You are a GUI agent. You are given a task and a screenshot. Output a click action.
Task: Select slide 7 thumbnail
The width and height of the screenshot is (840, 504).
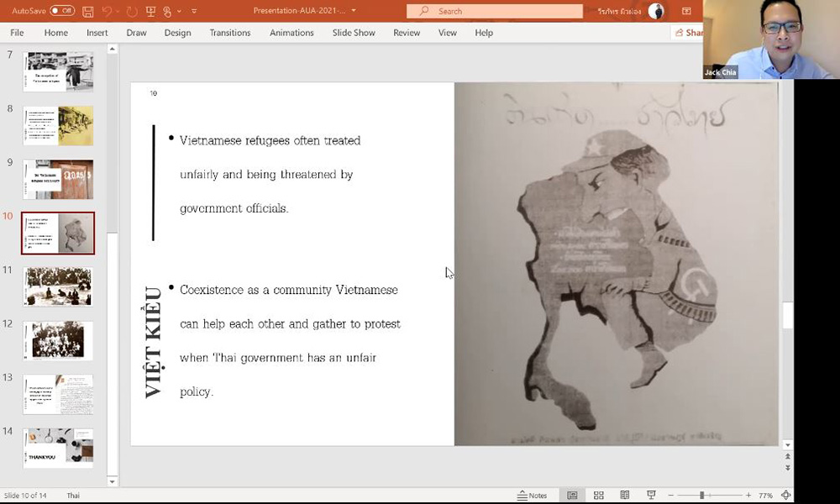coord(59,71)
